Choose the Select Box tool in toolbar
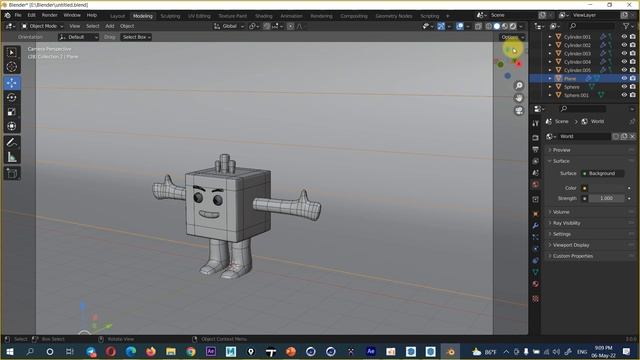 point(12,52)
